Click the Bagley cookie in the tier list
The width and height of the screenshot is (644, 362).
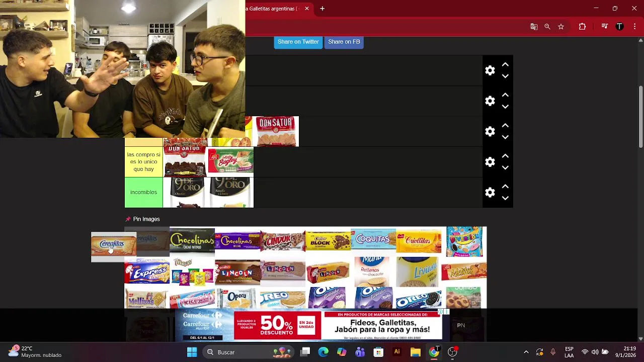pos(230,161)
